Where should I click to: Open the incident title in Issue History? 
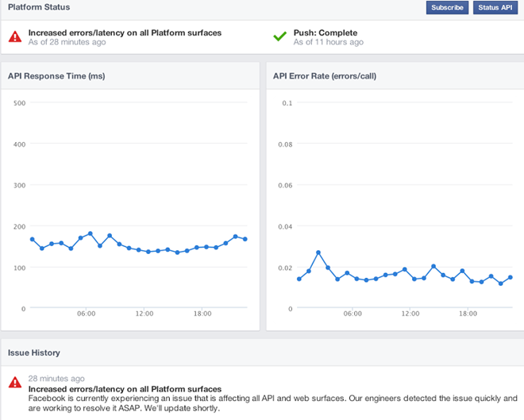tap(125, 388)
